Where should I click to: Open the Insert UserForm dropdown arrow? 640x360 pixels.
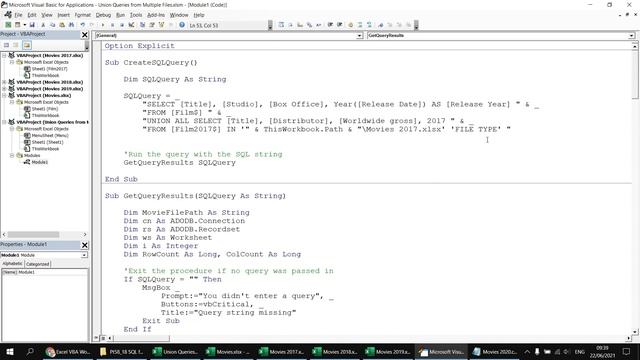click(24, 25)
